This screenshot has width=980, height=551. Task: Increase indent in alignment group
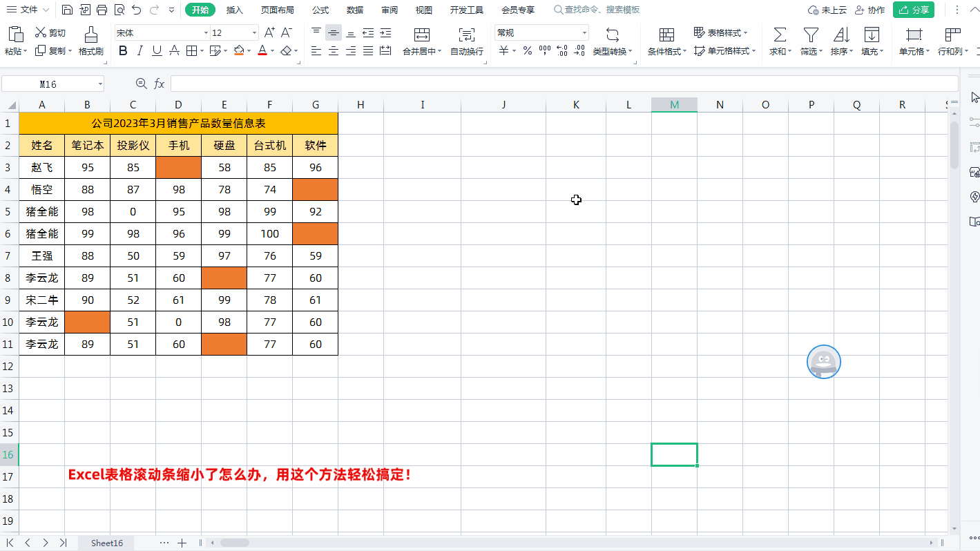[385, 32]
